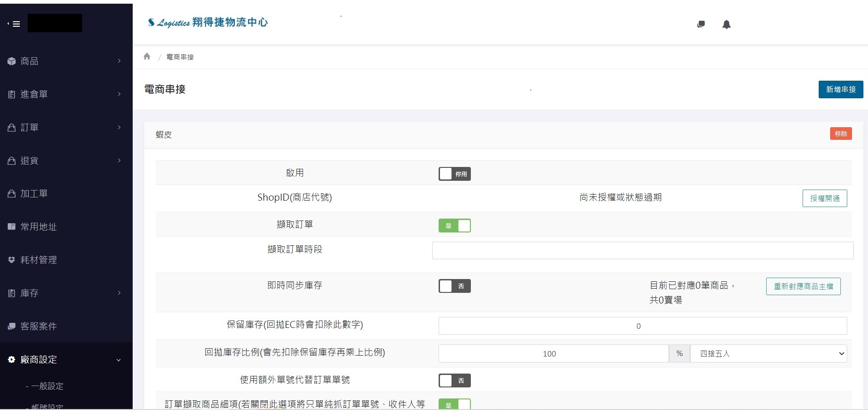Screen dimensions: 868x410
Task: Click the 尚未授權或狀態過期 status text
Action: (x=621, y=197)
